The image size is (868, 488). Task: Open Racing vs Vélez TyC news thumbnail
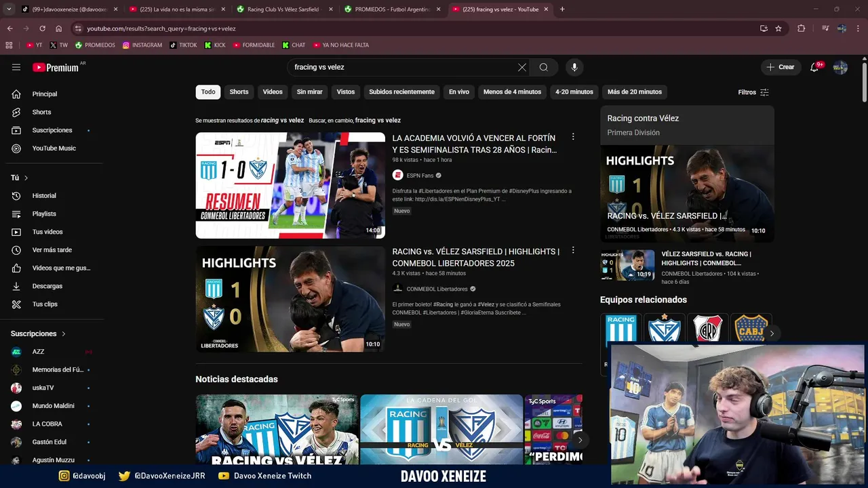[277, 430]
